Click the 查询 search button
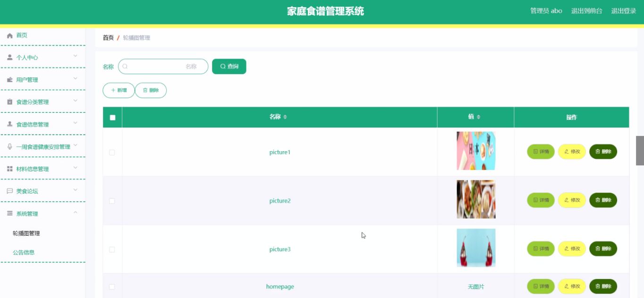 (229, 67)
